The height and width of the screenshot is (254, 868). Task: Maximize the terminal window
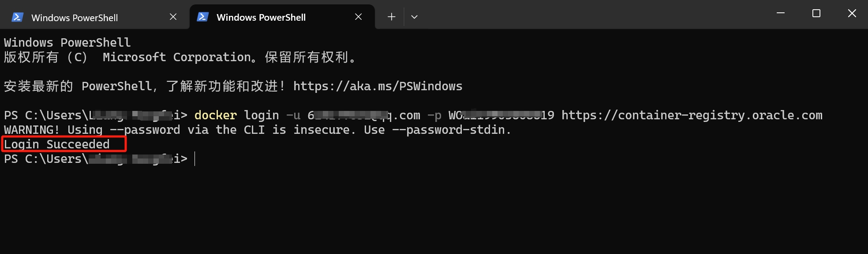coord(816,13)
